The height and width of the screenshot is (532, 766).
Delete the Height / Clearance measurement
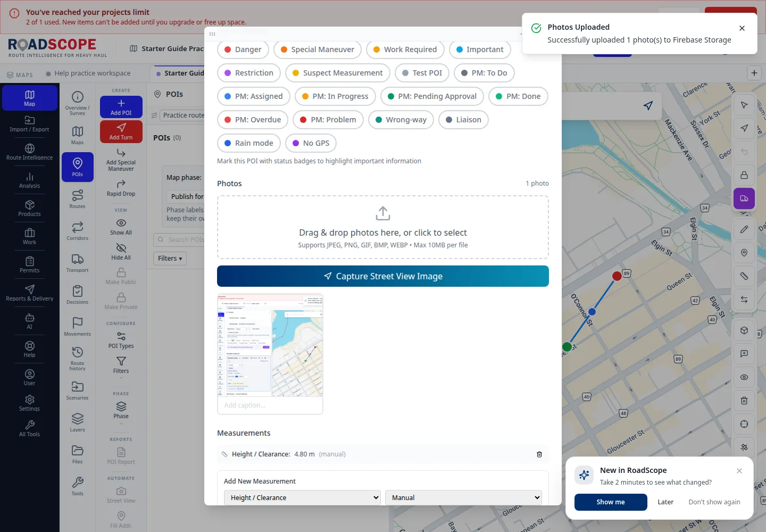[x=539, y=454]
